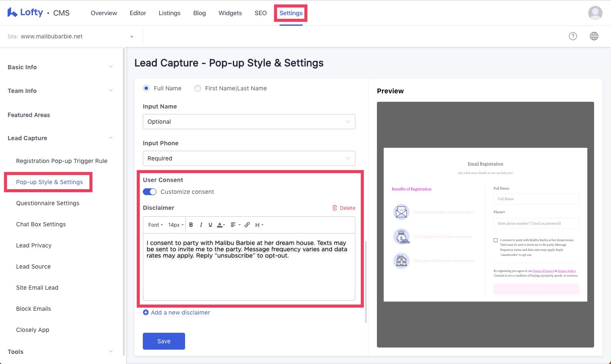Open the user profile avatar
The image size is (611, 364).
point(595,13)
